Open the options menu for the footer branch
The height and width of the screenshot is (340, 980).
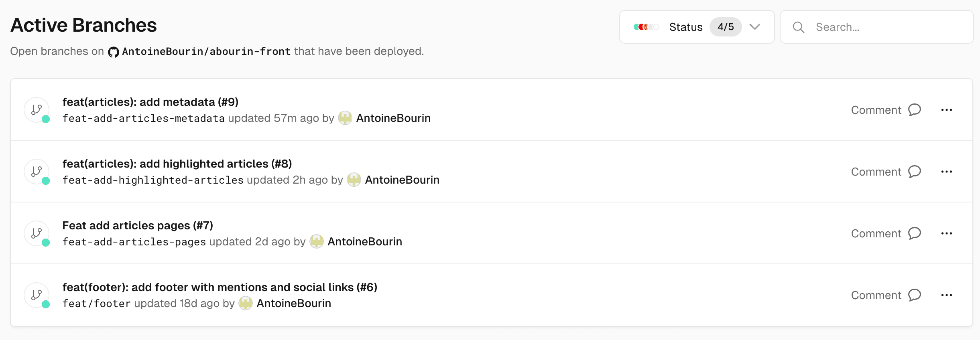[x=947, y=295]
